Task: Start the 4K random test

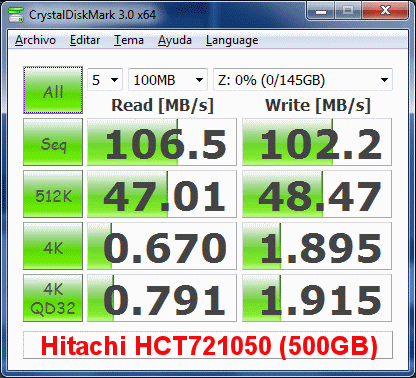Action: (53, 246)
